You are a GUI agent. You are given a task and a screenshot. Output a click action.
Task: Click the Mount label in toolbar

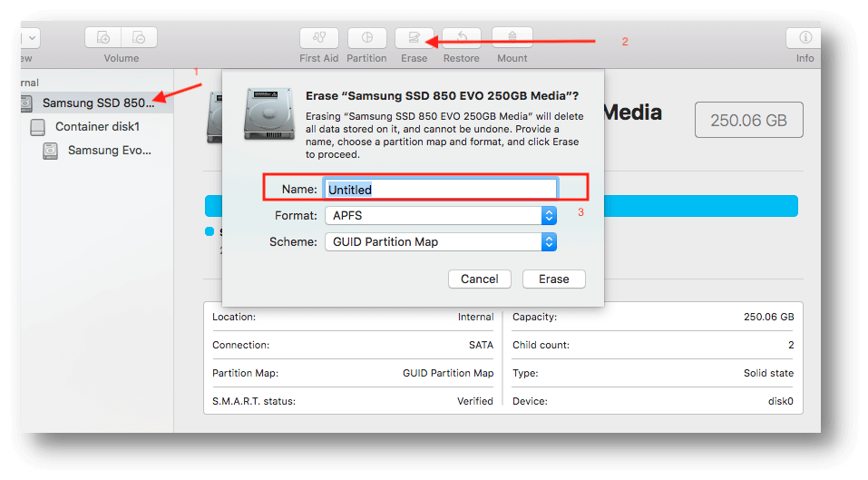coord(512,58)
